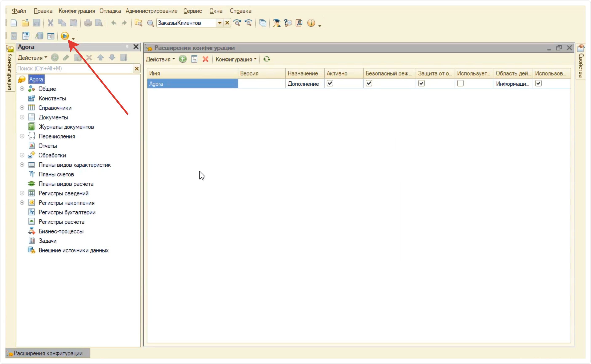
Task: Toggle the Безопасный режим checkbox for Agora
Action: click(x=369, y=83)
